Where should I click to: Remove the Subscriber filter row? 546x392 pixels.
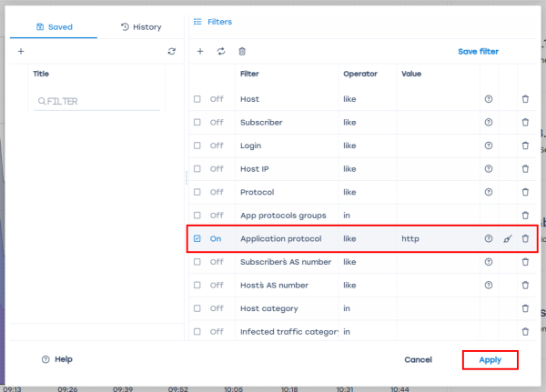click(525, 122)
